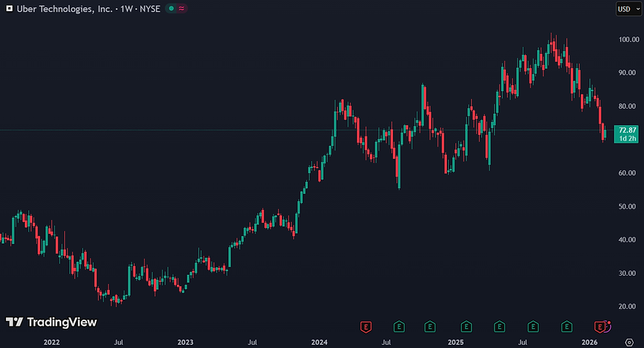Screen dimensions: 644x348
Task: Click the 60.00 price axis label
Action: (x=627, y=173)
